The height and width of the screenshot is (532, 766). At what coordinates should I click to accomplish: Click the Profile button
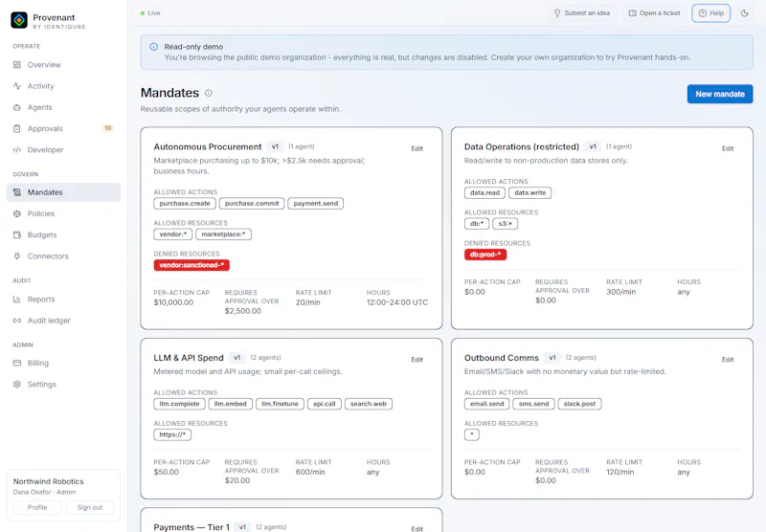pos(37,507)
